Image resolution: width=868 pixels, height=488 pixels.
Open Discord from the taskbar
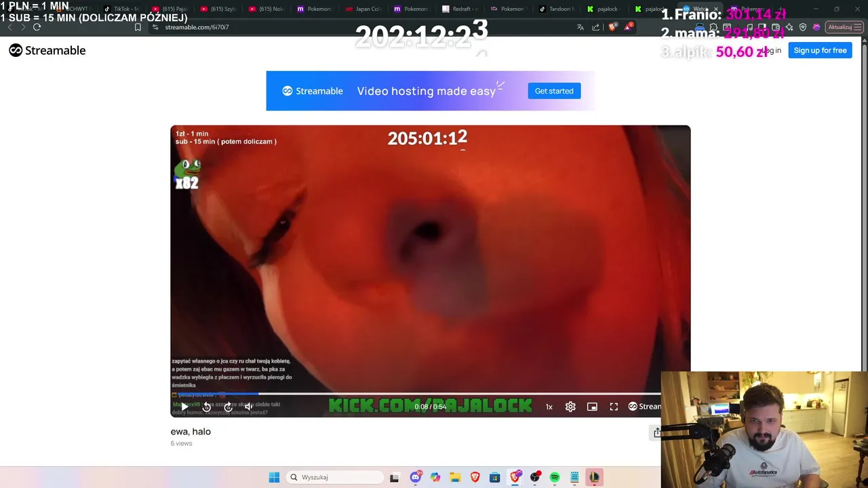click(415, 477)
